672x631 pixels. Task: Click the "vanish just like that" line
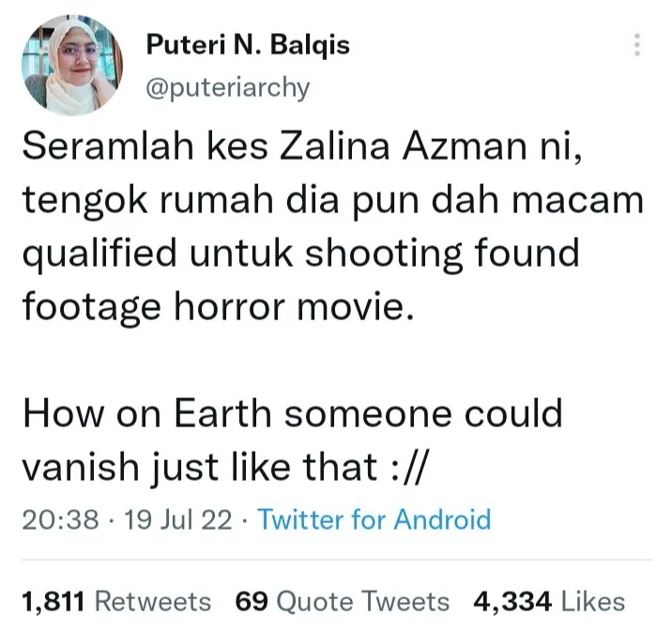[x=224, y=468]
